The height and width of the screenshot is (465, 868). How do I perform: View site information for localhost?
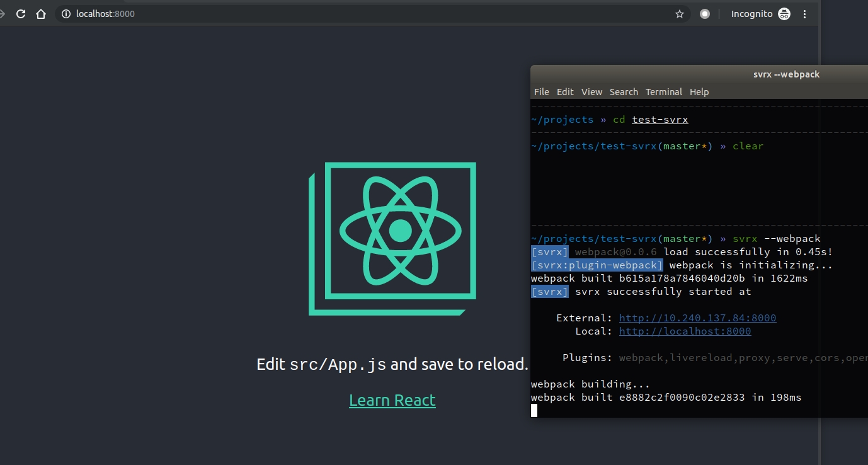[x=66, y=14]
